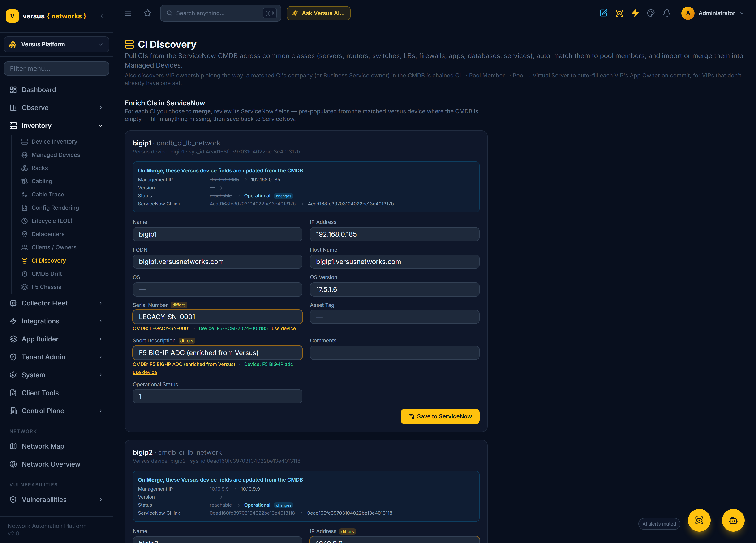Click the bigip1 Operational Status field

[217, 396]
